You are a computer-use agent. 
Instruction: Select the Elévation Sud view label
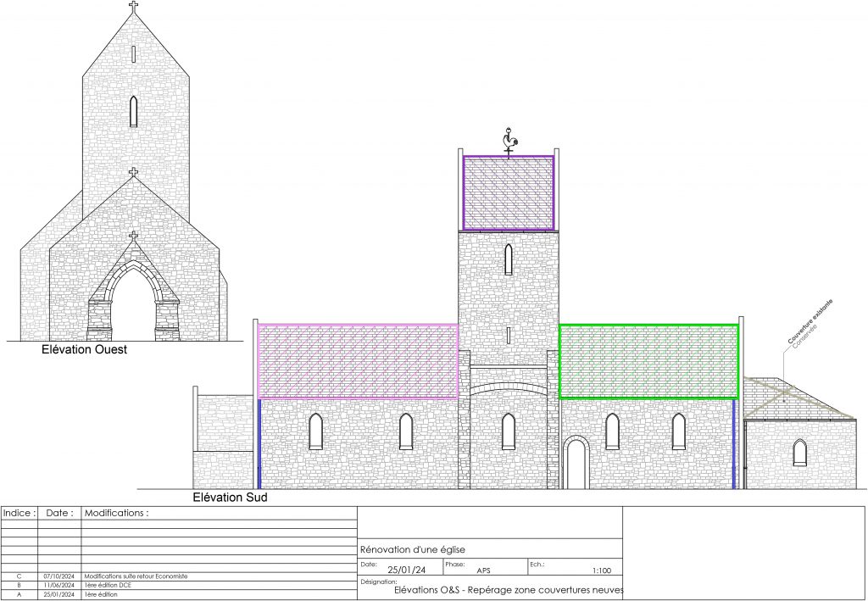pyautogui.click(x=229, y=498)
